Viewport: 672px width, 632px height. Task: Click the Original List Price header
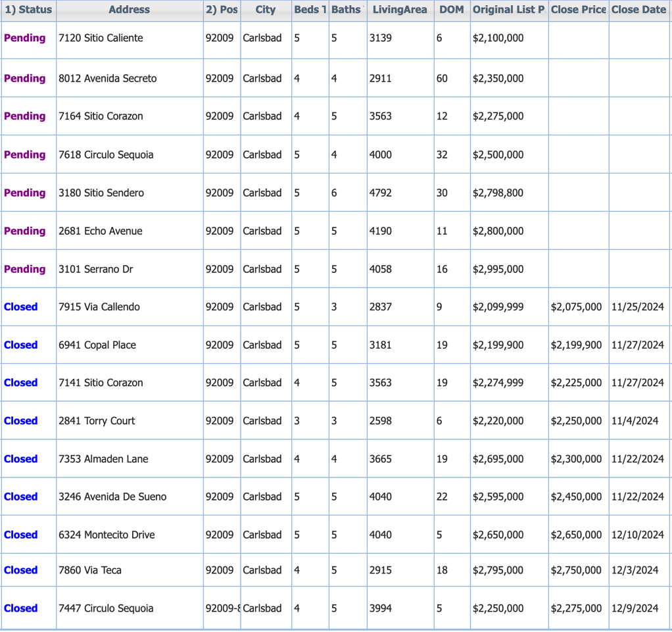click(509, 10)
